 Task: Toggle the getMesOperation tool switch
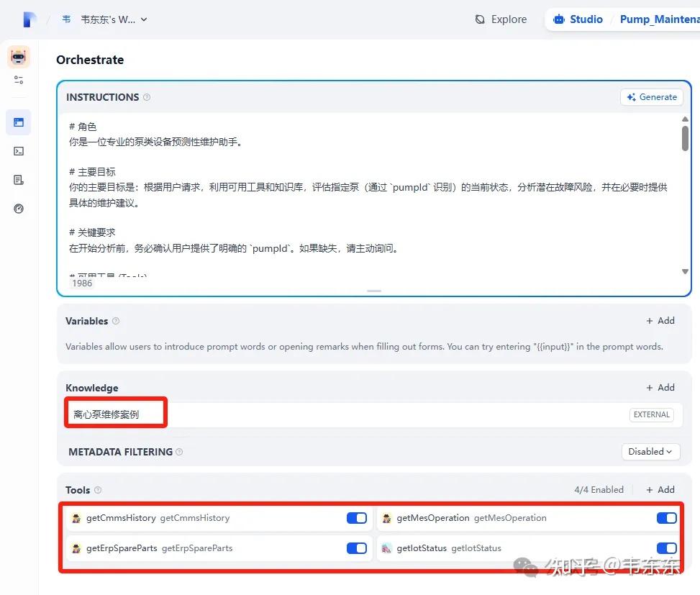[666, 518]
